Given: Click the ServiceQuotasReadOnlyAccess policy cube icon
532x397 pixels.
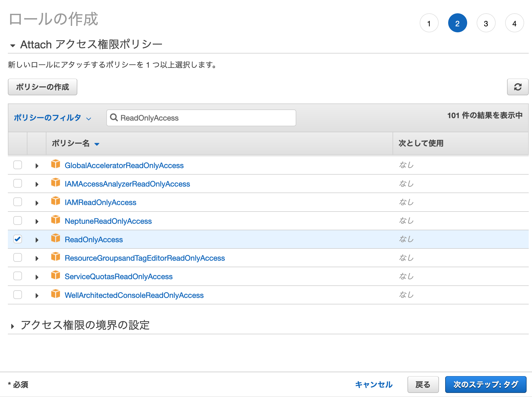Looking at the screenshot, I should (x=56, y=275).
